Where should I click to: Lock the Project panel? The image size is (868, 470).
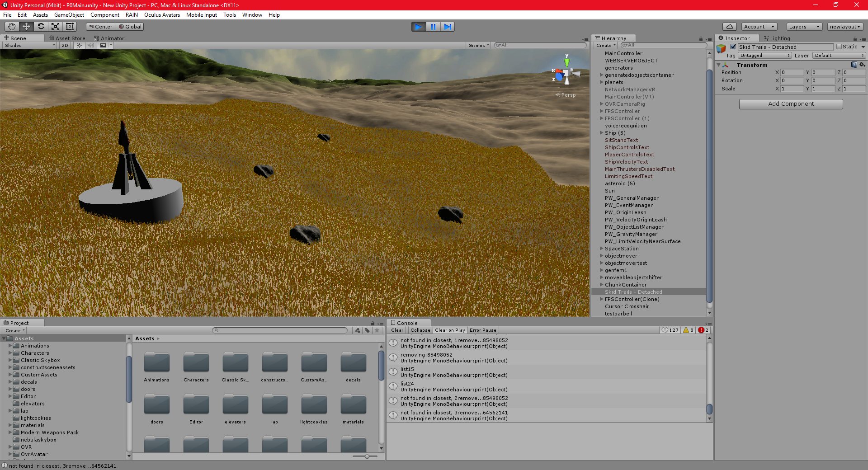click(373, 324)
